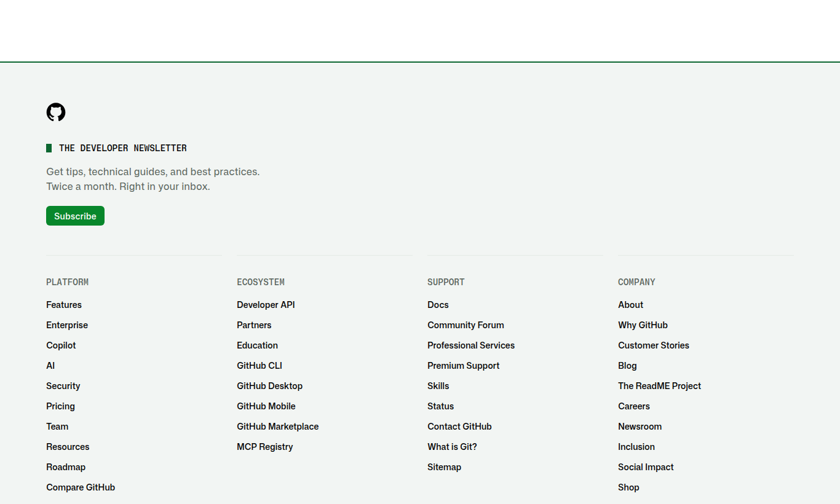840x504 pixels.
Task: Go to the Copilot page
Action: click(61, 345)
